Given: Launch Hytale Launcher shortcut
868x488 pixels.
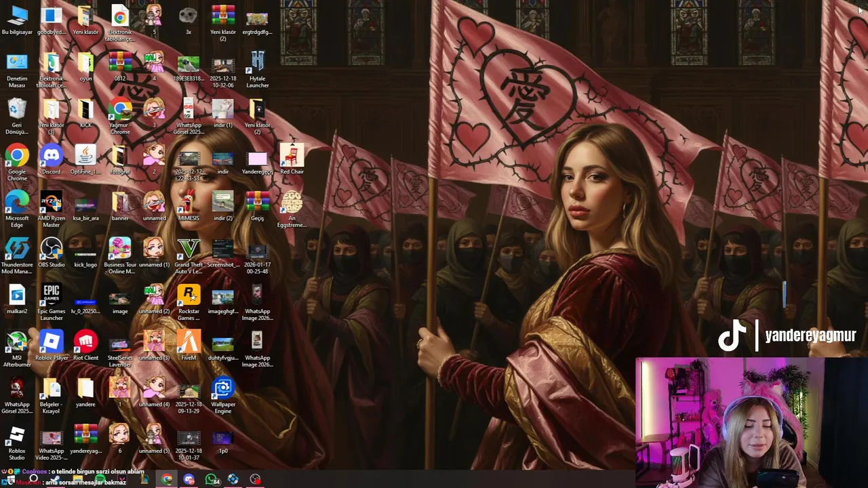Looking at the screenshot, I should coord(257,70).
